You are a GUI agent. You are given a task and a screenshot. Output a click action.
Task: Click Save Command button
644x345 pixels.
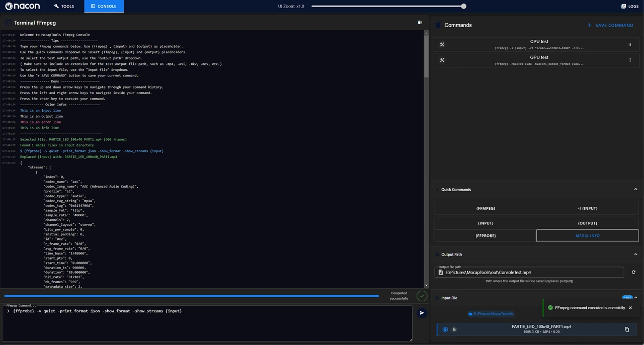pos(610,25)
